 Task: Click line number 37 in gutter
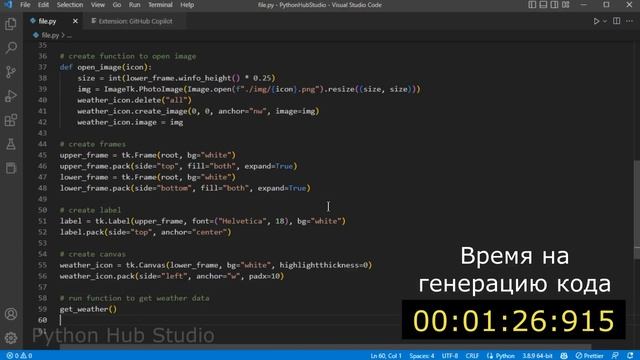(x=42, y=67)
